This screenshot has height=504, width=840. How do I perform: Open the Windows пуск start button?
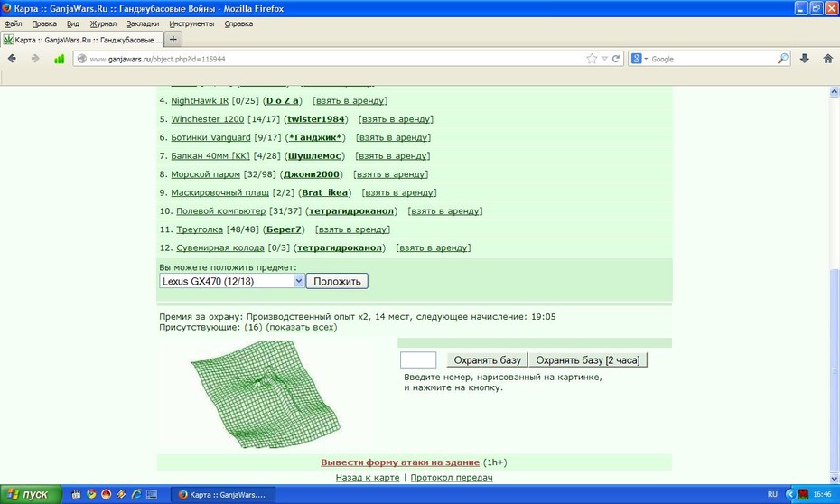[x=31, y=494]
